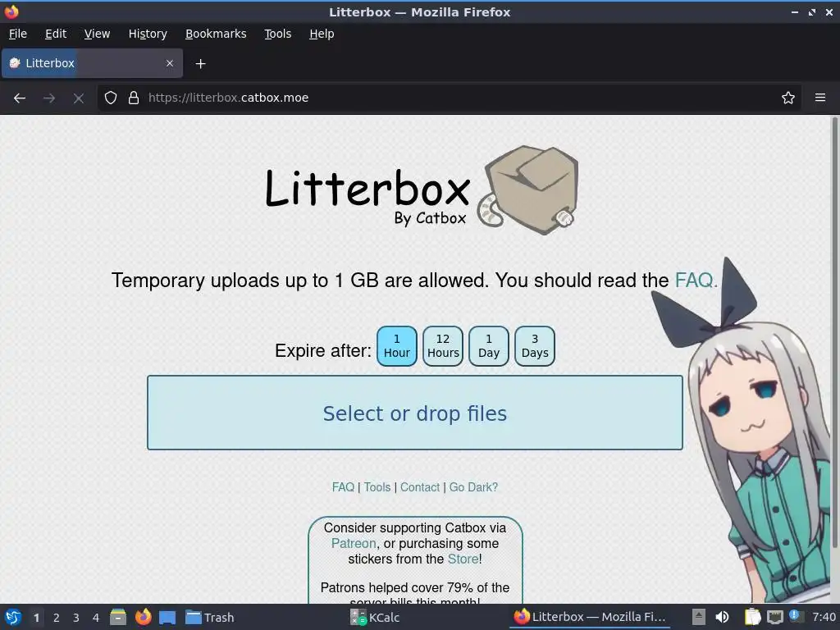
Task: Select 1 Day expiry option
Action: click(489, 346)
